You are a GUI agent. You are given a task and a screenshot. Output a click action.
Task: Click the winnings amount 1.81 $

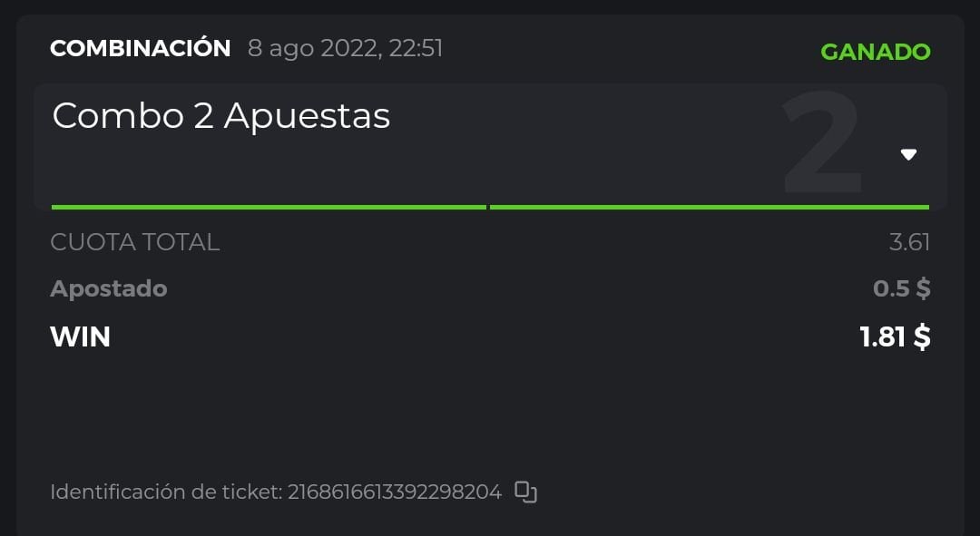point(895,336)
